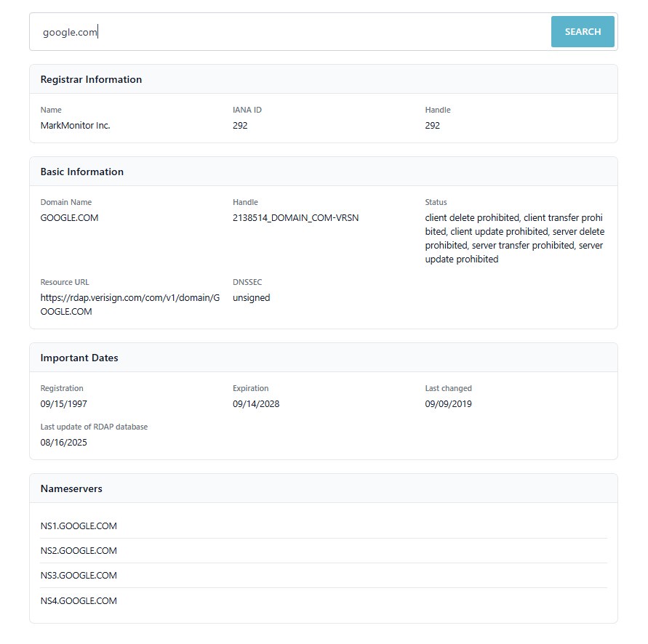Click the Resource URL label
The width and height of the screenshot is (648, 644).
(65, 282)
